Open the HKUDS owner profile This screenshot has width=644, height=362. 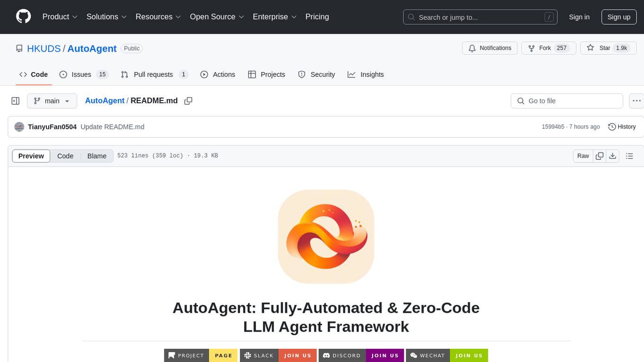point(44,48)
